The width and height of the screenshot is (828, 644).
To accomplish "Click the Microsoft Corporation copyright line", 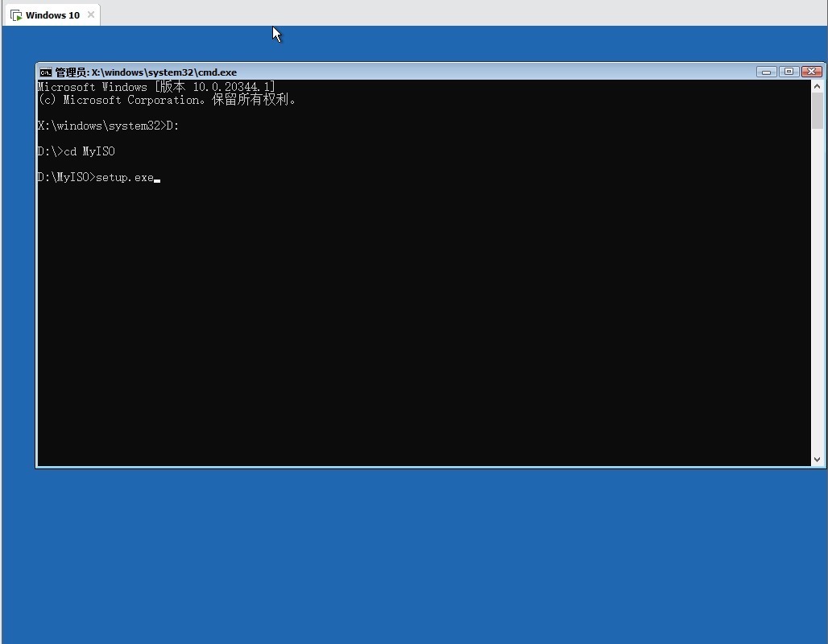I will click(167, 100).
